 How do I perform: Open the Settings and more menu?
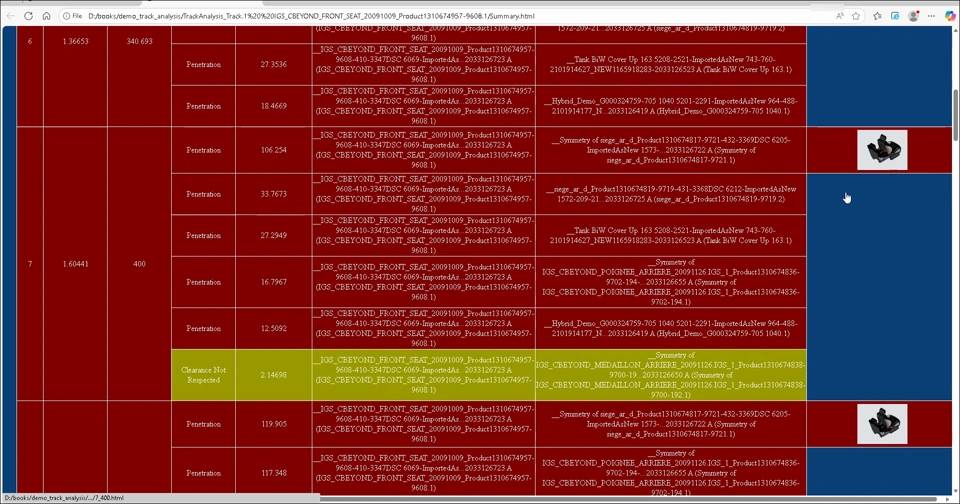coord(931,16)
